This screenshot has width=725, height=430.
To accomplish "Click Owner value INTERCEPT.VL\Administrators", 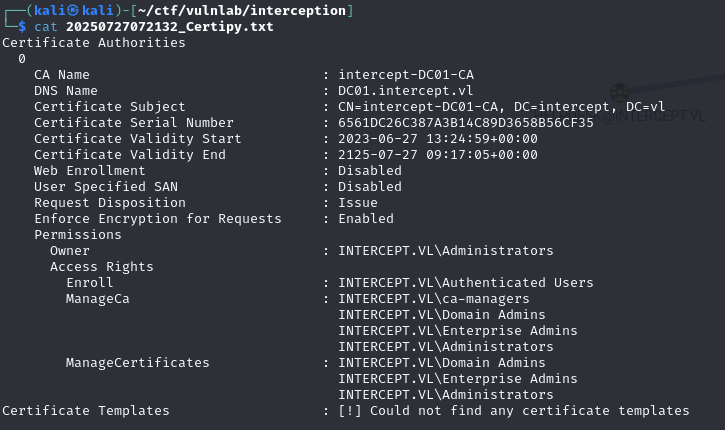I will (x=446, y=250).
